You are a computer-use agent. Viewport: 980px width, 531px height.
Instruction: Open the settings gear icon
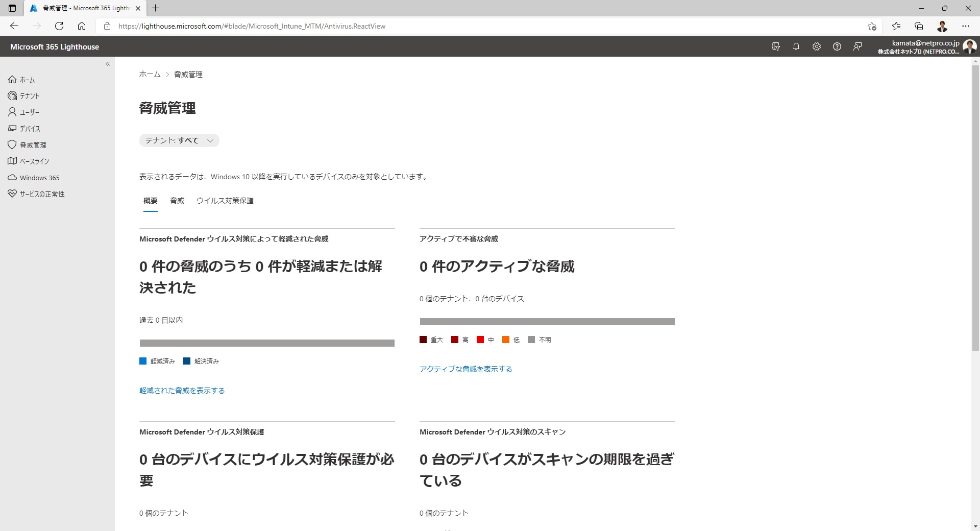[816, 46]
